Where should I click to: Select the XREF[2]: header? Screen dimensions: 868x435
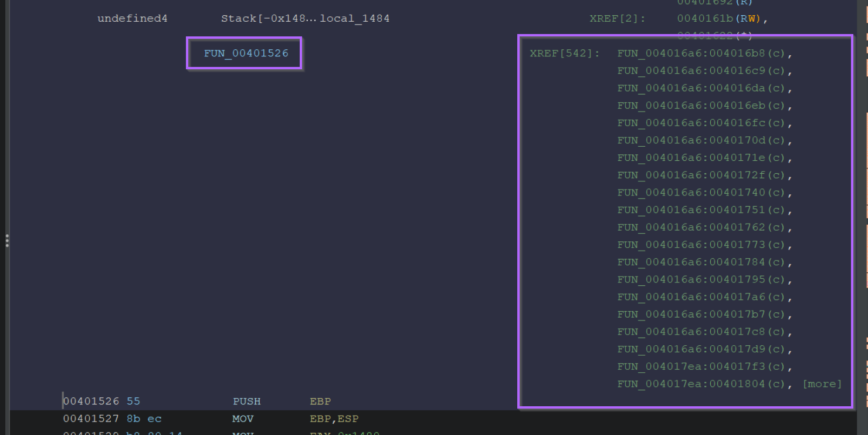[x=618, y=19]
